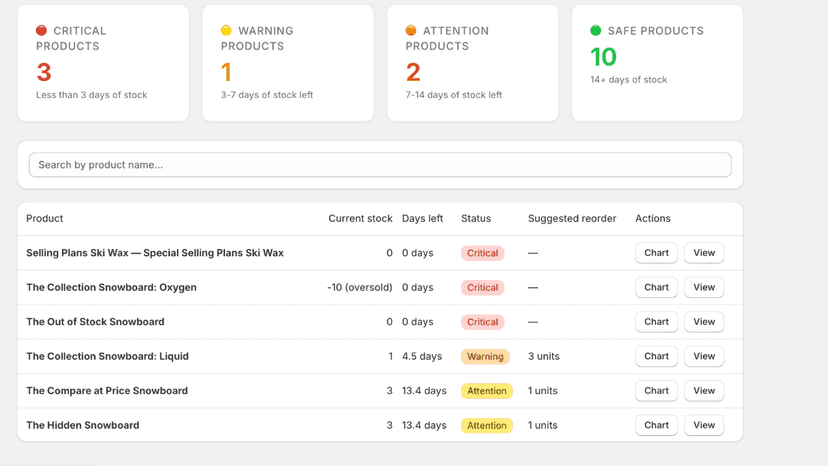The height and width of the screenshot is (466, 828).
Task: Select product name The Collection Snowboard: Oxygen
Action: (x=111, y=287)
